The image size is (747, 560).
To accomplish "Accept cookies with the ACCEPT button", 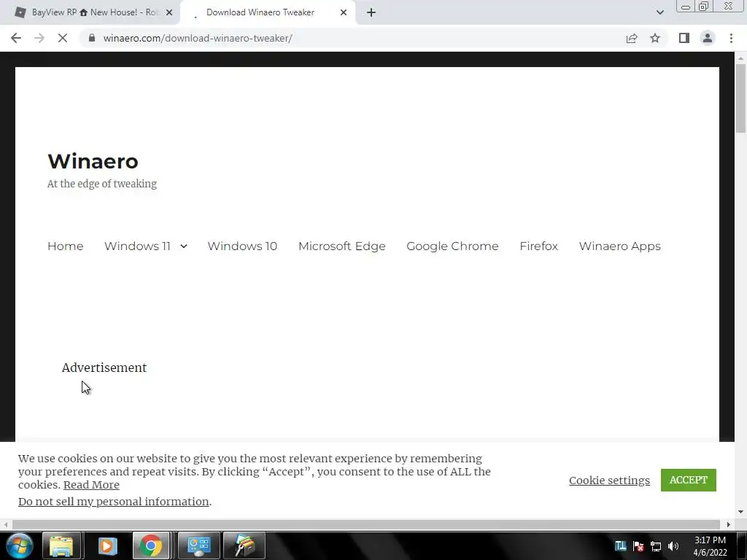I will [689, 480].
